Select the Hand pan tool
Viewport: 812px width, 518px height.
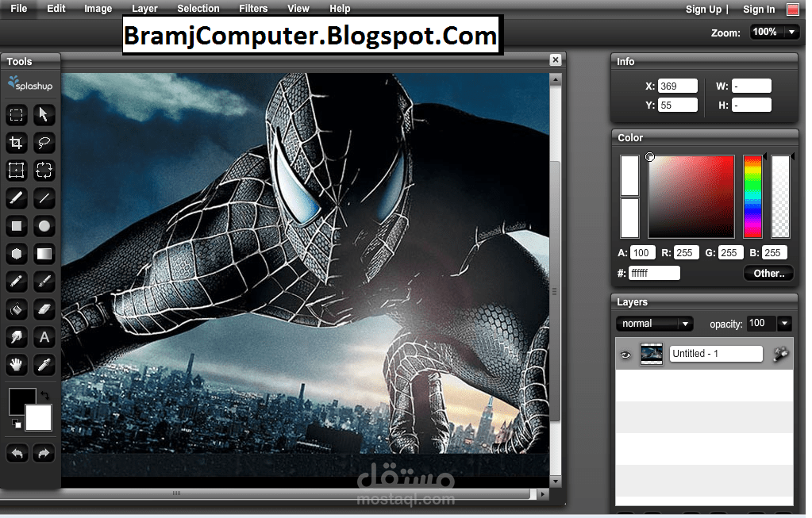pyautogui.click(x=16, y=366)
